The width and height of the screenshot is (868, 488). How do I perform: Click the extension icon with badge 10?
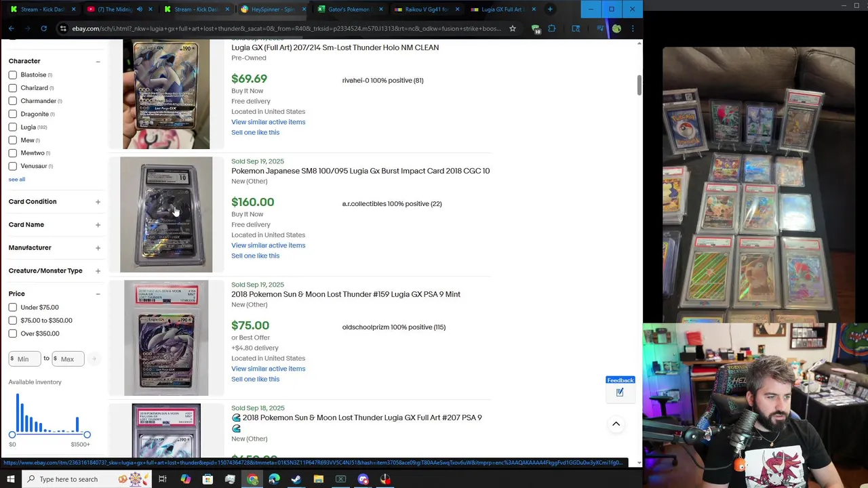point(536,28)
